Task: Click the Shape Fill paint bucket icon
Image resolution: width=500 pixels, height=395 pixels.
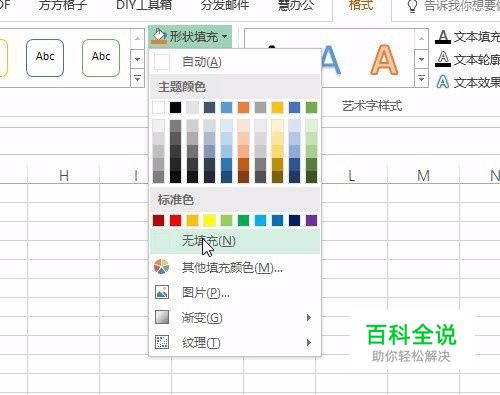Action: pyautogui.click(x=159, y=36)
